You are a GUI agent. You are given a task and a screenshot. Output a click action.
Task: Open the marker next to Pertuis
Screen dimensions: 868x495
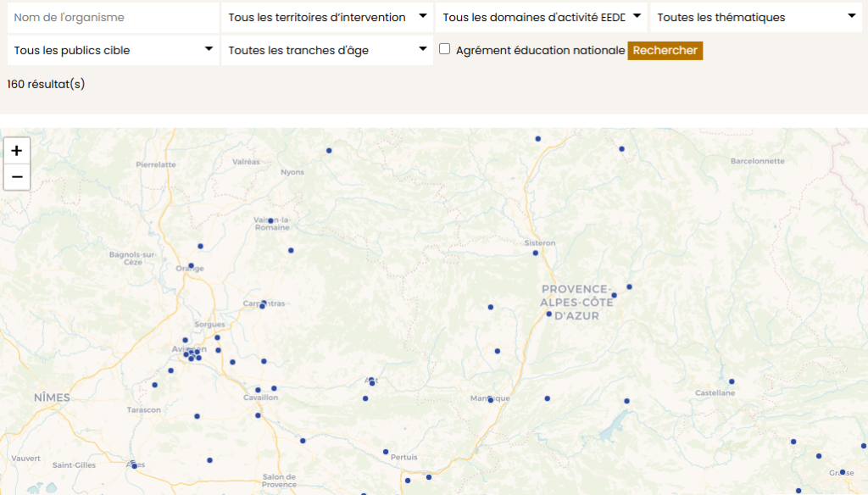tap(386, 452)
